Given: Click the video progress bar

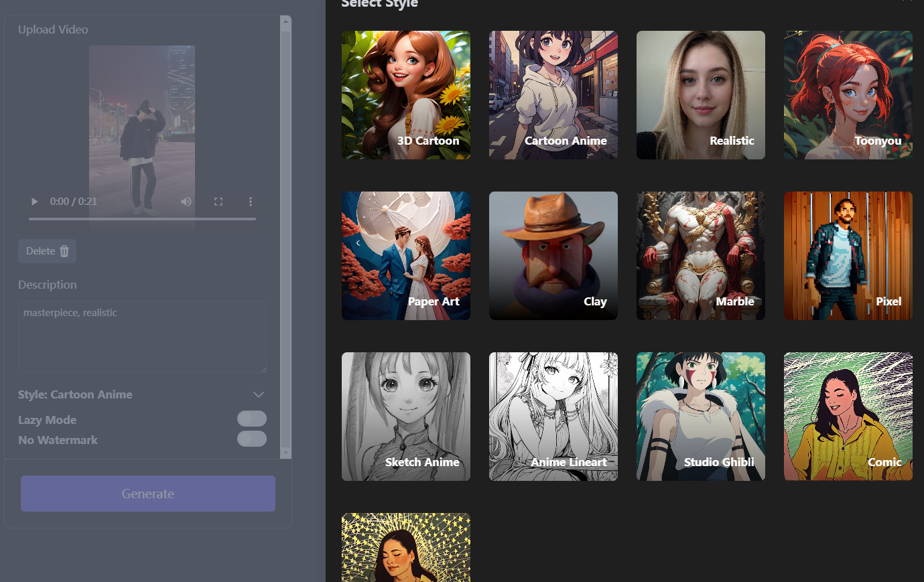Looking at the screenshot, I should [142, 219].
